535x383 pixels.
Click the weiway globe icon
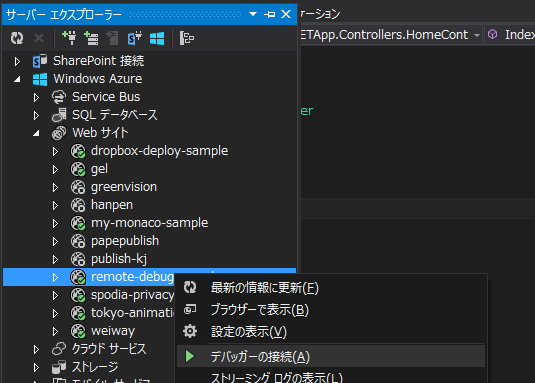tap(78, 332)
